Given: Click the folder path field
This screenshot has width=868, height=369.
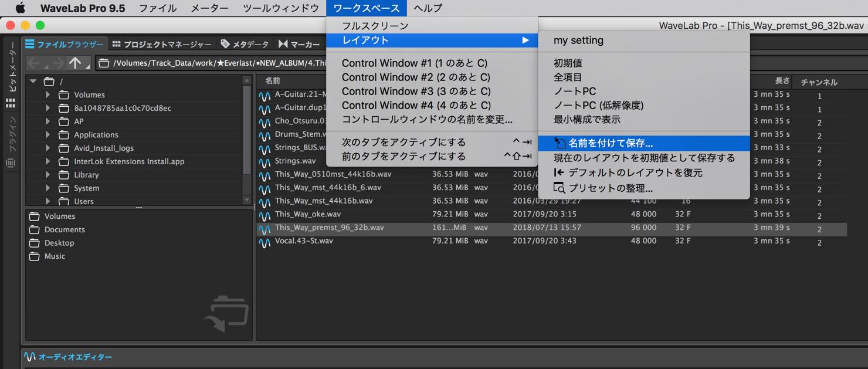Looking at the screenshot, I should click(x=211, y=63).
